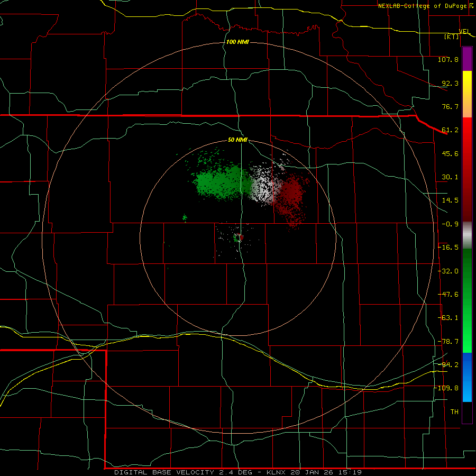Image resolution: width=476 pixels, height=476 pixels.
Task: Click the -47.6 scale value
Action: (448, 295)
